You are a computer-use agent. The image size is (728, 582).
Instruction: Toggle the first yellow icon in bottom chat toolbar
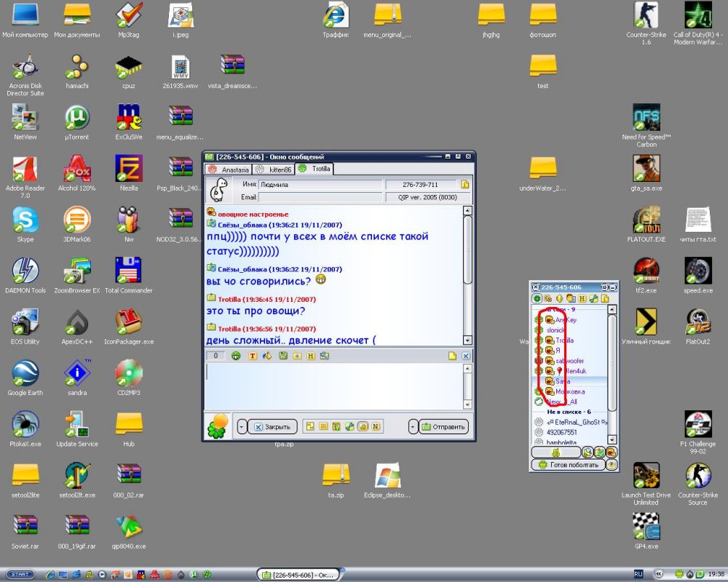point(310,426)
